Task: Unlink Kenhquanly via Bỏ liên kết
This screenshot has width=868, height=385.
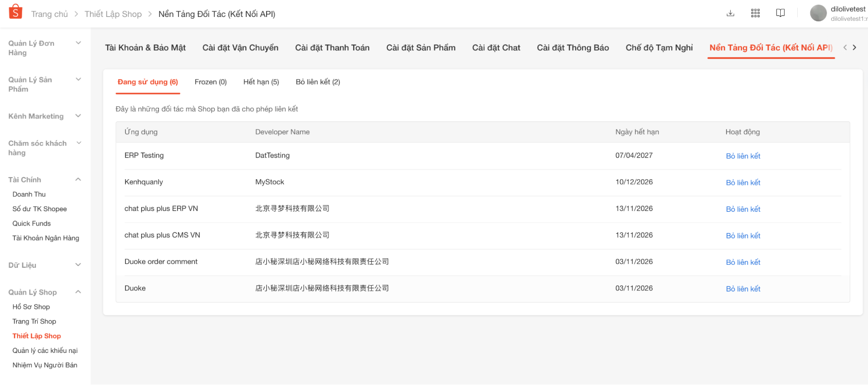Action: (743, 182)
